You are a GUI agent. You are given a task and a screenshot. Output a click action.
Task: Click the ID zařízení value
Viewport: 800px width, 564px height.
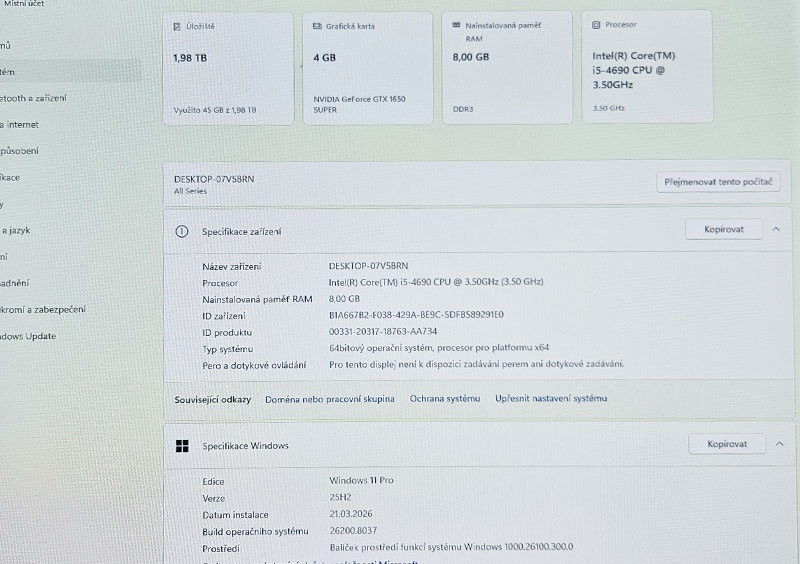click(x=416, y=315)
